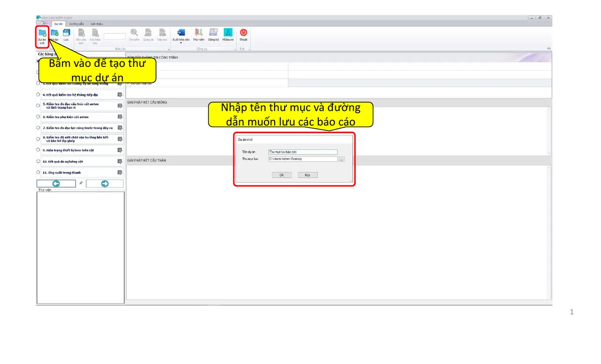The height and width of the screenshot is (364, 601).
Task: Click the Tên dự án text field
Action: (303, 152)
